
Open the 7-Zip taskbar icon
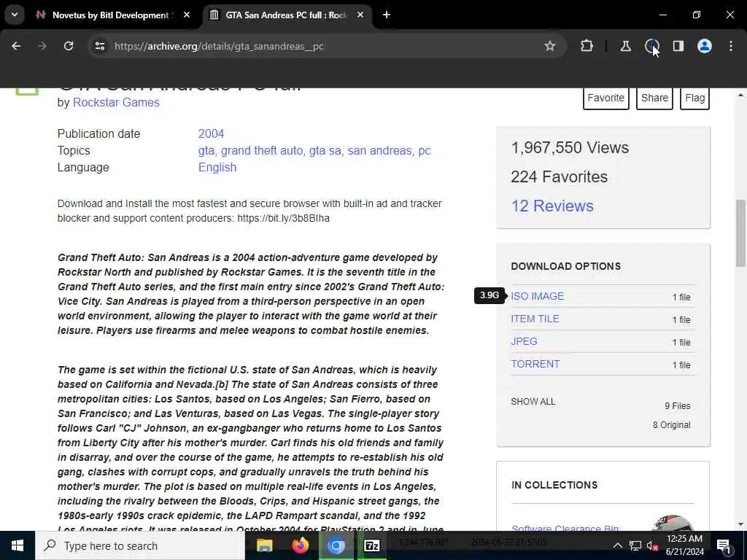(x=371, y=545)
